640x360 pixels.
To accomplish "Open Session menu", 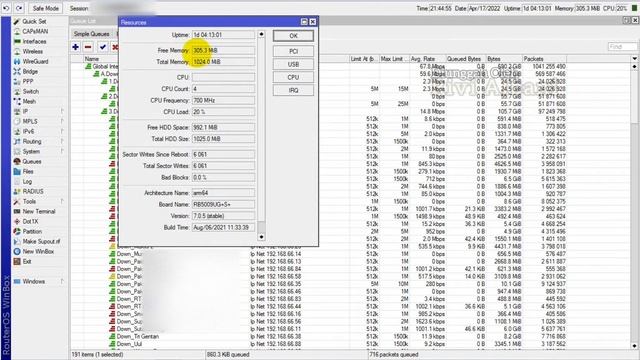I will pos(79,8).
